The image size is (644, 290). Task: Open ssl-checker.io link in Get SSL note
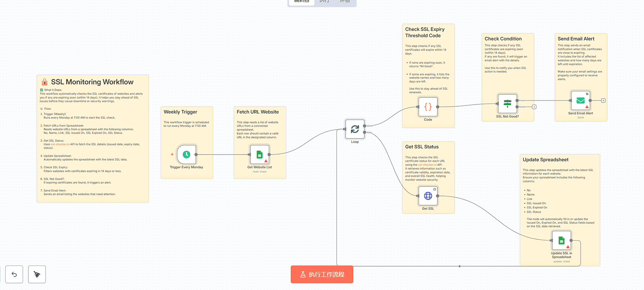(x=427, y=165)
